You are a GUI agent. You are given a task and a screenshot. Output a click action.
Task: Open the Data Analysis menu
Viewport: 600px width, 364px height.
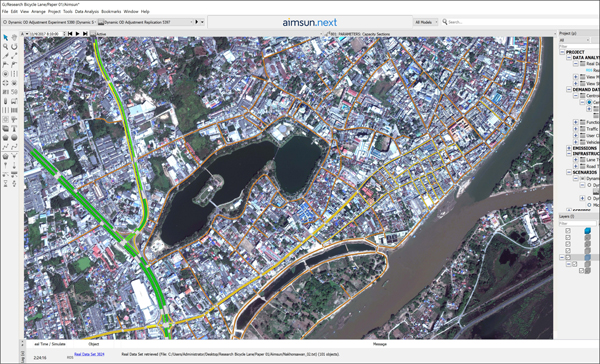pos(87,11)
